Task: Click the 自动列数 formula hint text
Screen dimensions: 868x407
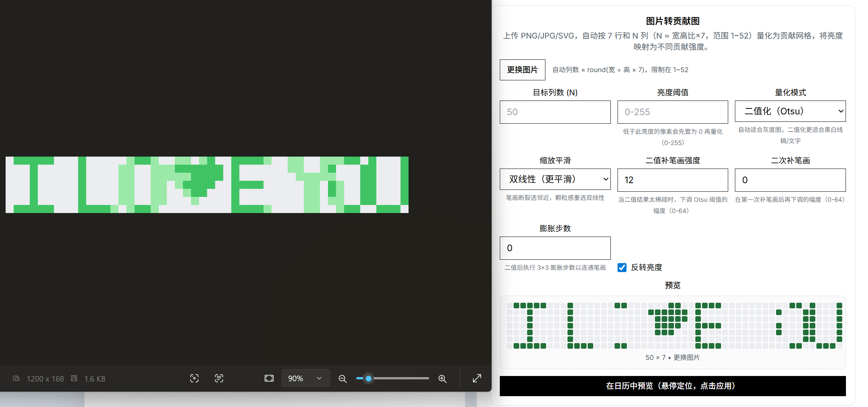Action: tap(620, 70)
